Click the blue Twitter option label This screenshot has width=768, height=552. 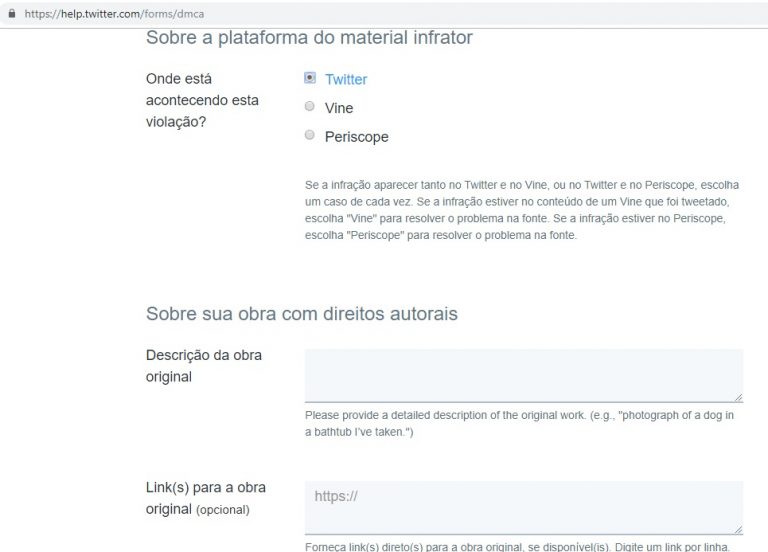pyautogui.click(x=346, y=79)
